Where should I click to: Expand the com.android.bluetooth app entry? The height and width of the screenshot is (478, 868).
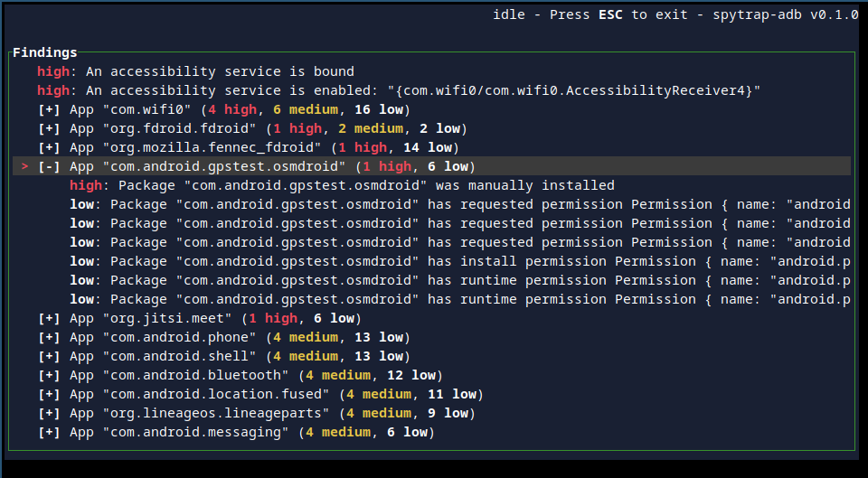pos(49,375)
